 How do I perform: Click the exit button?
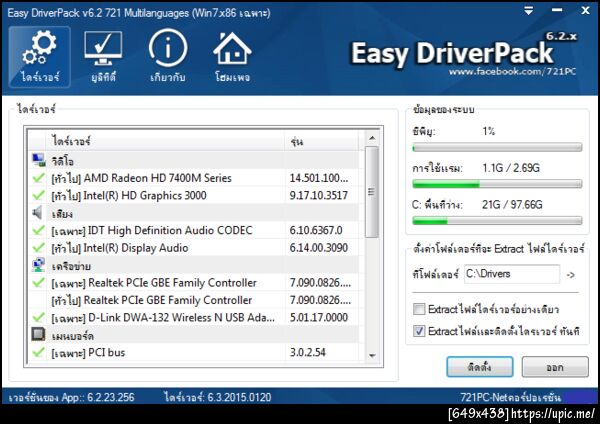click(x=555, y=367)
